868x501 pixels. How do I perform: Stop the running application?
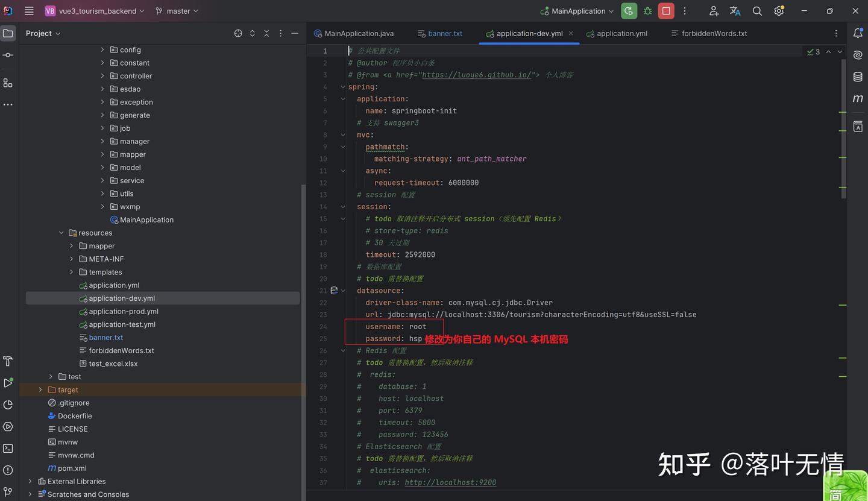[665, 11]
